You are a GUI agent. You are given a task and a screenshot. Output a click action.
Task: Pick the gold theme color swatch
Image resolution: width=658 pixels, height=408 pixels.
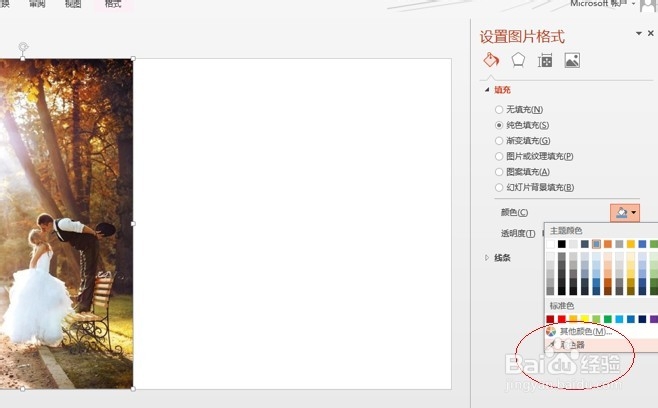click(x=631, y=244)
